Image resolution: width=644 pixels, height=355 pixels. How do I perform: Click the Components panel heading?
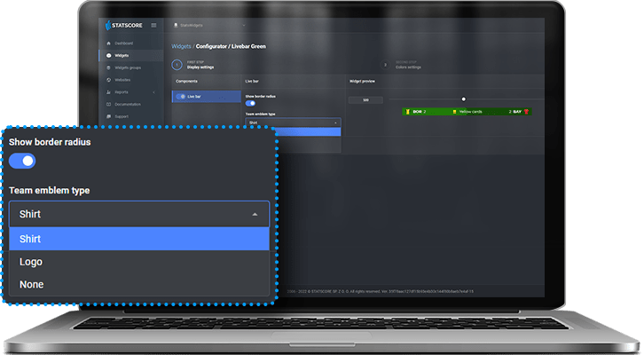(x=186, y=82)
